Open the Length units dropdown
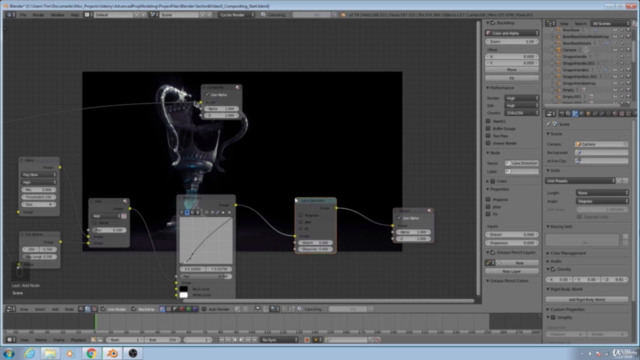 coord(602,193)
